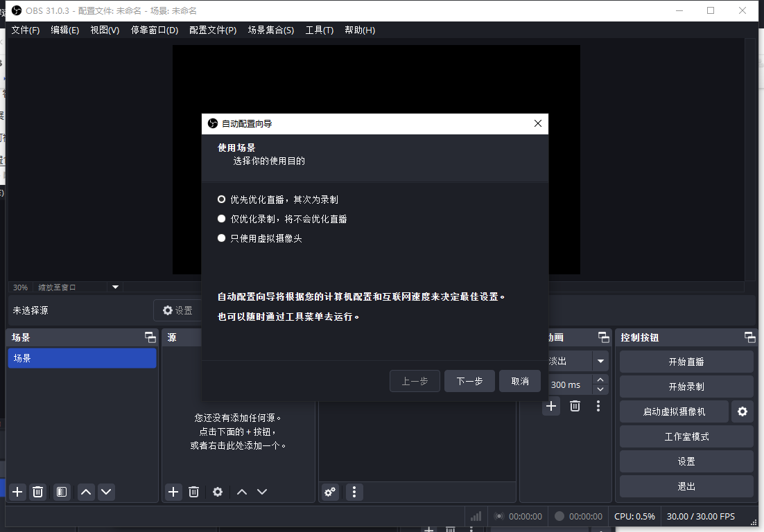
Task: Add a new scene with the plus icon
Action: click(x=17, y=492)
